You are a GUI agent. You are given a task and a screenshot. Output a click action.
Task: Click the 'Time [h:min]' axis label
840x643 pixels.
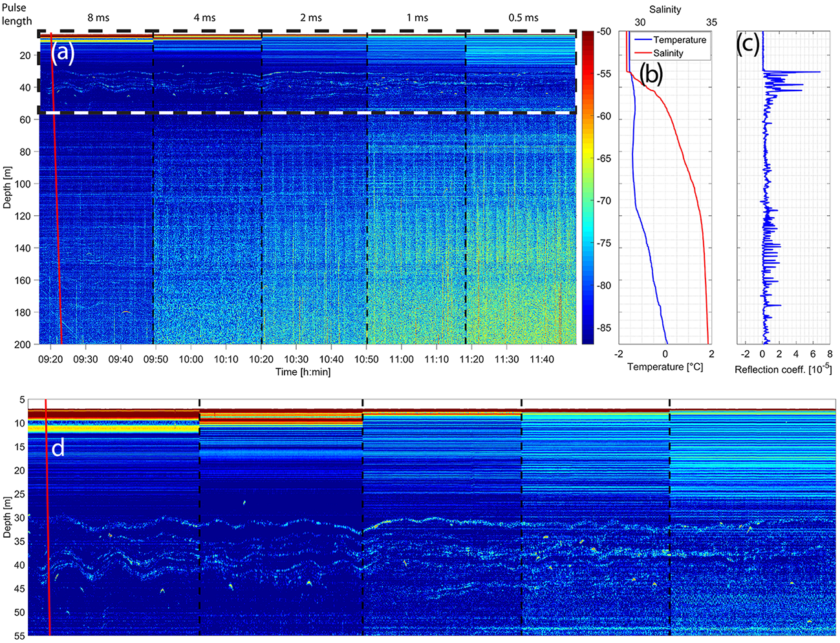pos(303,372)
